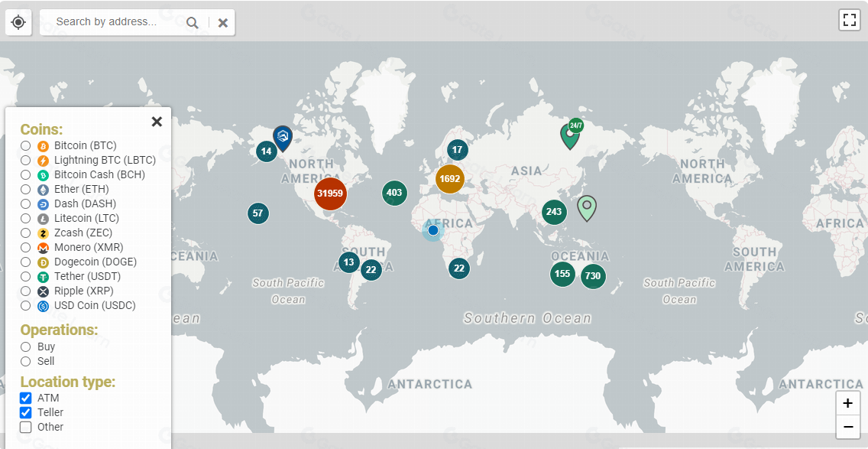Image resolution: width=868 pixels, height=449 pixels.
Task: Open the orange 1692 cluster in Europe
Action: tap(450, 179)
